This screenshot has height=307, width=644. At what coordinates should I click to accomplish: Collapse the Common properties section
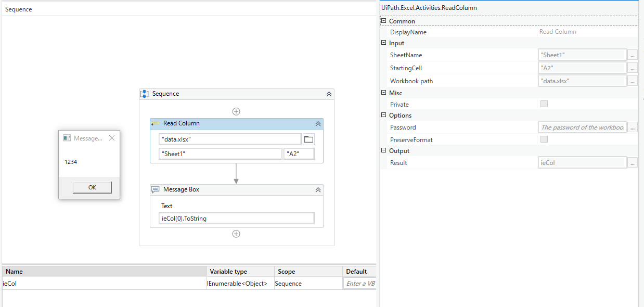(x=383, y=21)
